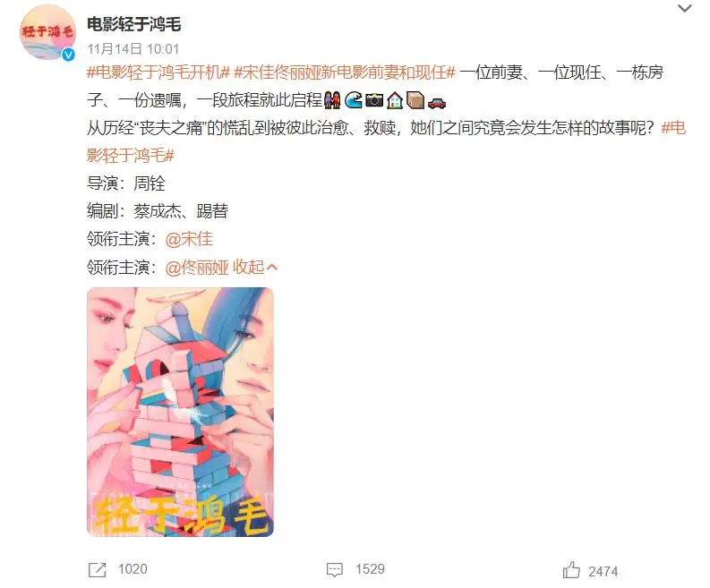Click the like count 2474
The image size is (710, 588).
point(603,571)
